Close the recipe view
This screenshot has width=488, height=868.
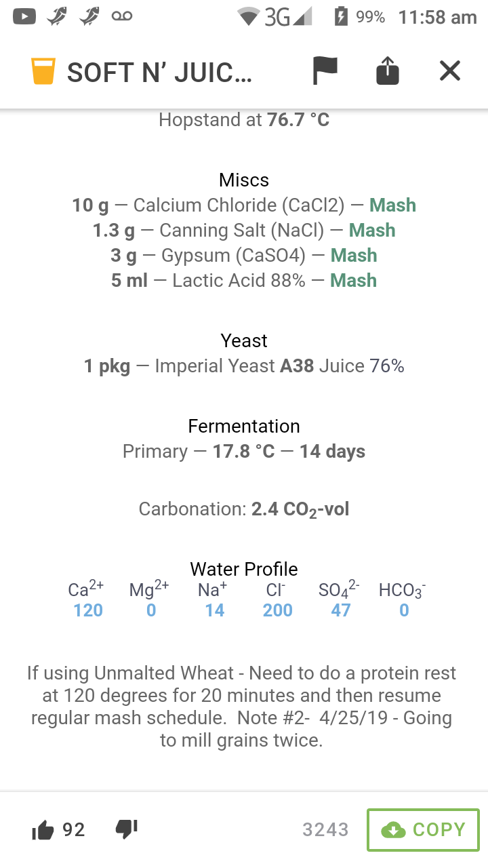click(x=450, y=71)
